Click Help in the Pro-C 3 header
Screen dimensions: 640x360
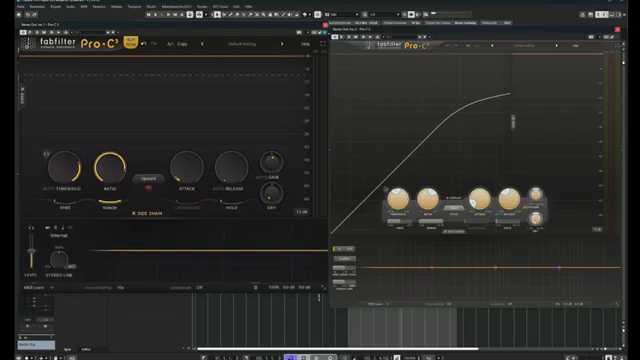pos(305,44)
